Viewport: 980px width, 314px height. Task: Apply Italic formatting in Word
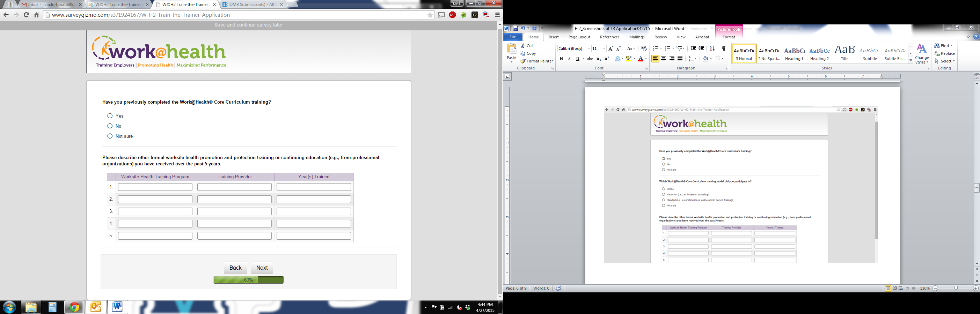coord(569,59)
